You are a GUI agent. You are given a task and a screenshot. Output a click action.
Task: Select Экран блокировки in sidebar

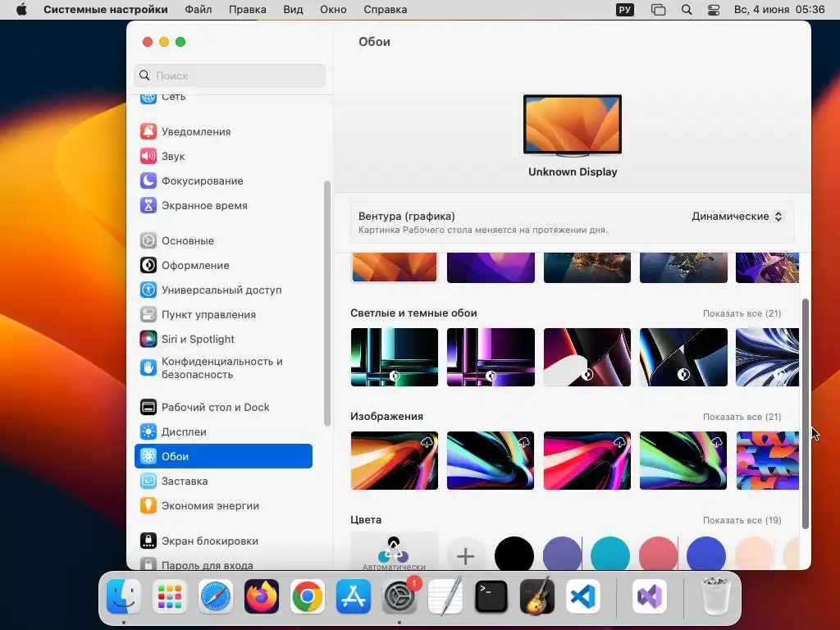pos(223,541)
